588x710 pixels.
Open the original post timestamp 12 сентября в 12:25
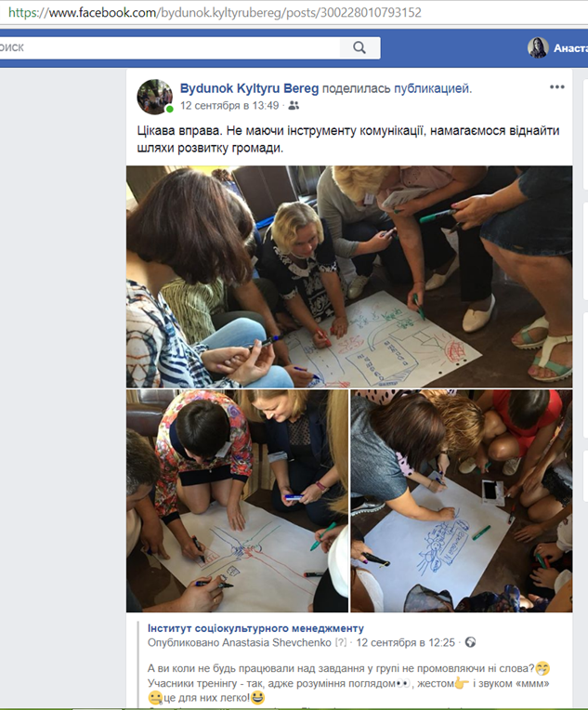pyautogui.click(x=405, y=642)
